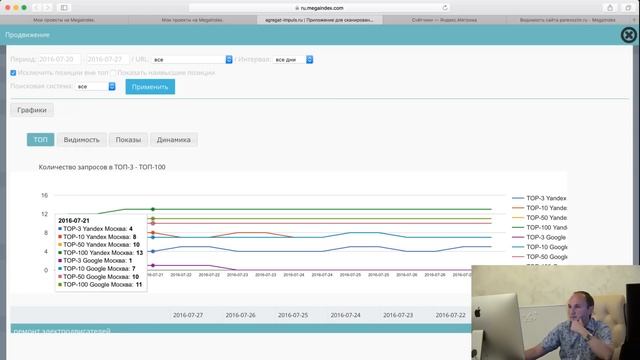The image size is (640, 360).
Task: Toggle the Safari sidebar icon
Action: tap(64, 8)
